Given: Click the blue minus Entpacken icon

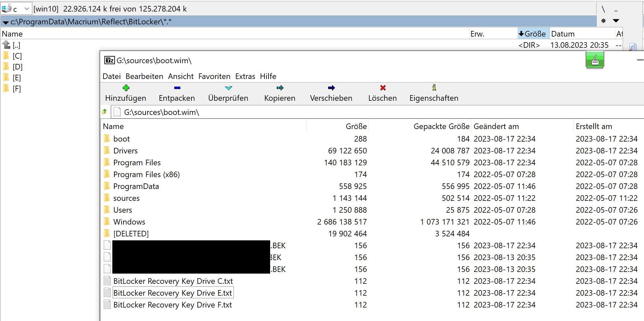Looking at the screenshot, I should (x=177, y=88).
